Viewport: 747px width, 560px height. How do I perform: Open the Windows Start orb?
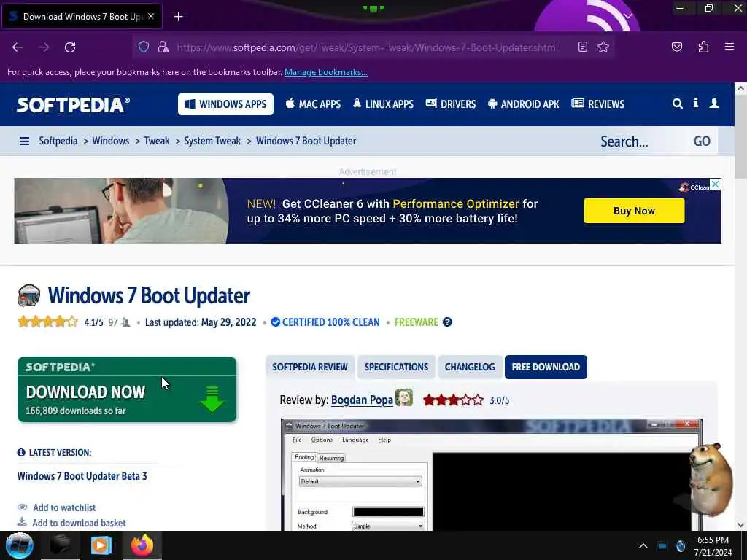click(19, 545)
